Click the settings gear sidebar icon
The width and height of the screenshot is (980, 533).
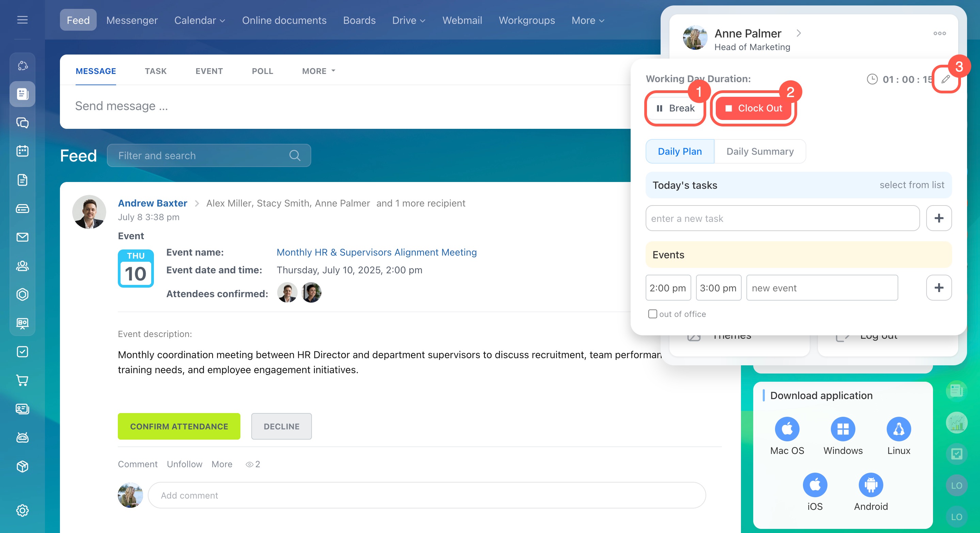coord(22,510)
